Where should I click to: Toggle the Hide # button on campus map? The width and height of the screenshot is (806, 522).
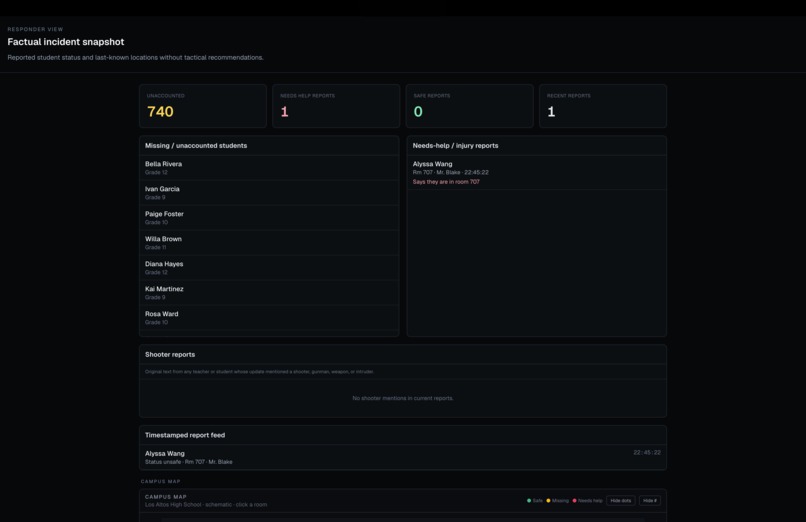click(650, 500)
